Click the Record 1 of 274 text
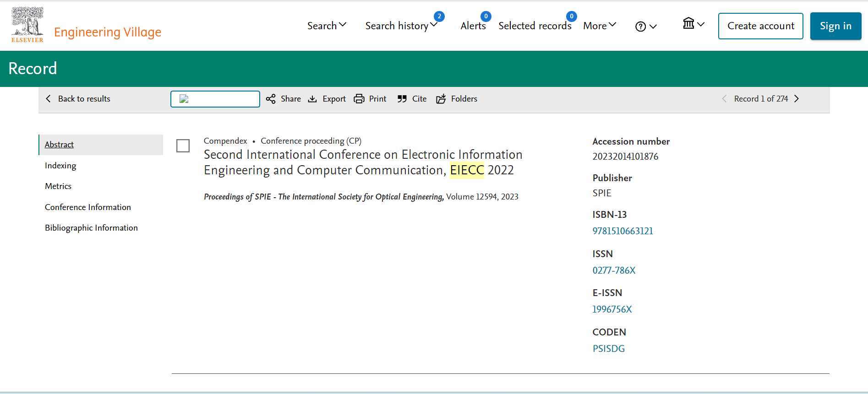 (x=761, y=99)
